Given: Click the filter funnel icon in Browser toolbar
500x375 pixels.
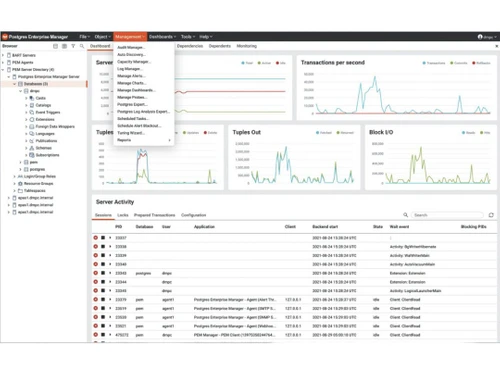Looking at the screenshot, I should (73, 46).
